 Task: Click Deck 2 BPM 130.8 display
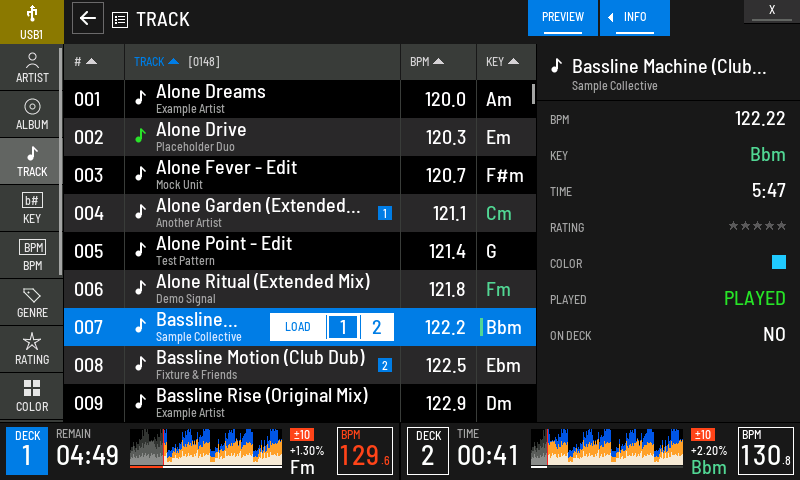(766, 451)
